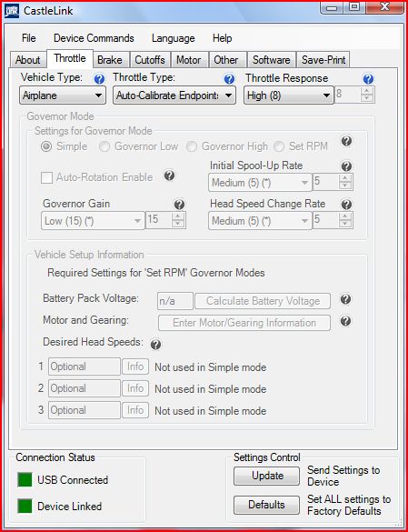Click the Vehicle Type help icon

[99, 79]
